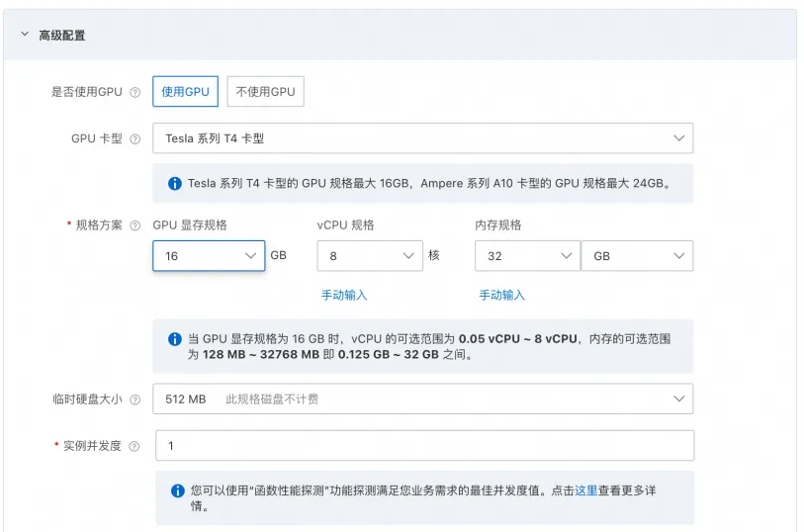Open the GPU 卡型 dropdown
The height and width of the screenshot is (532, 804).
(422, 138)
